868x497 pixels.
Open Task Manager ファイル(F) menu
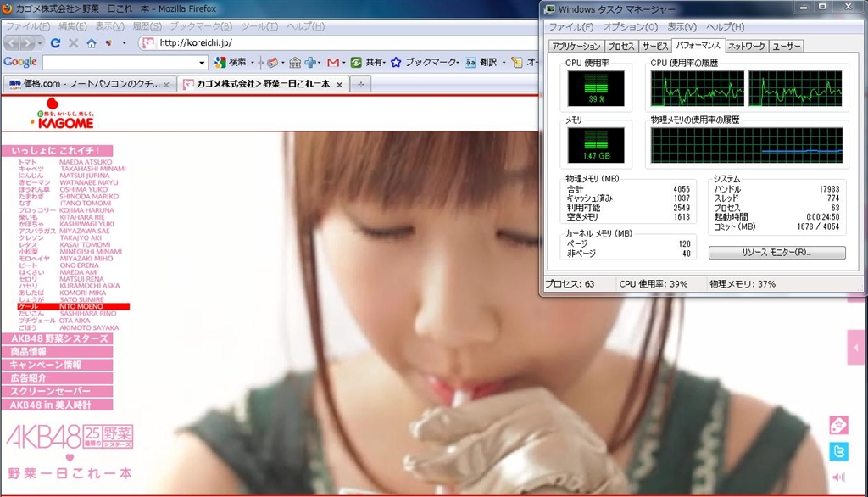(570, 26)
